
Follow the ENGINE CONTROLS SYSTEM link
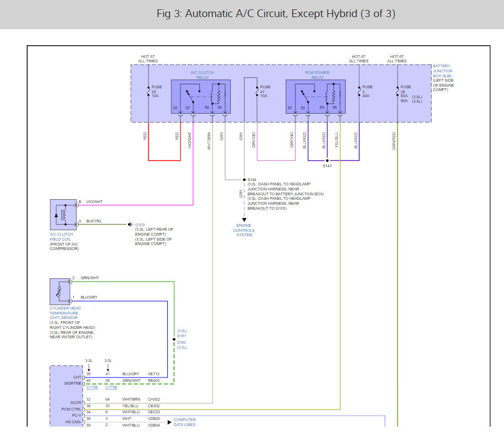click(x=244, y=230)
